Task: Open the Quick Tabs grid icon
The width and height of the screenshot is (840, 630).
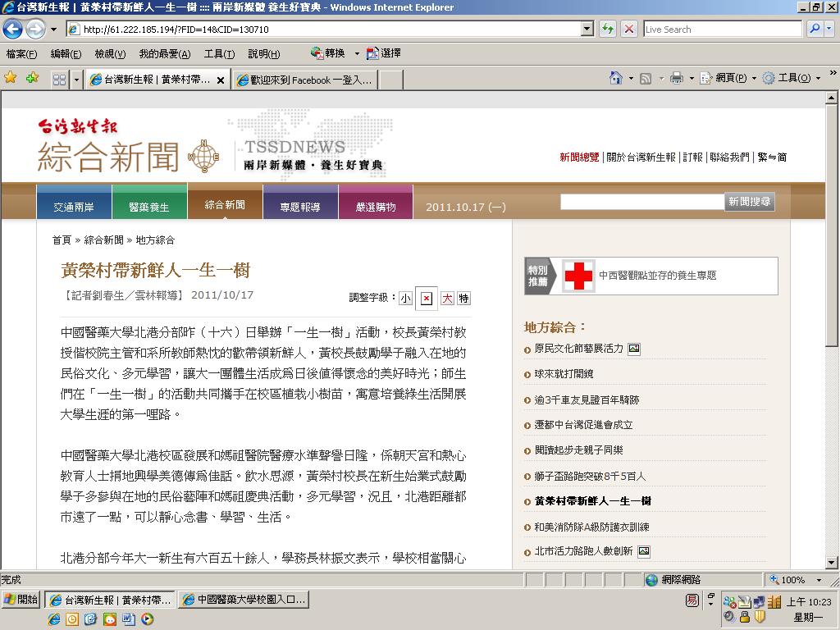Action: click(59, 80)
